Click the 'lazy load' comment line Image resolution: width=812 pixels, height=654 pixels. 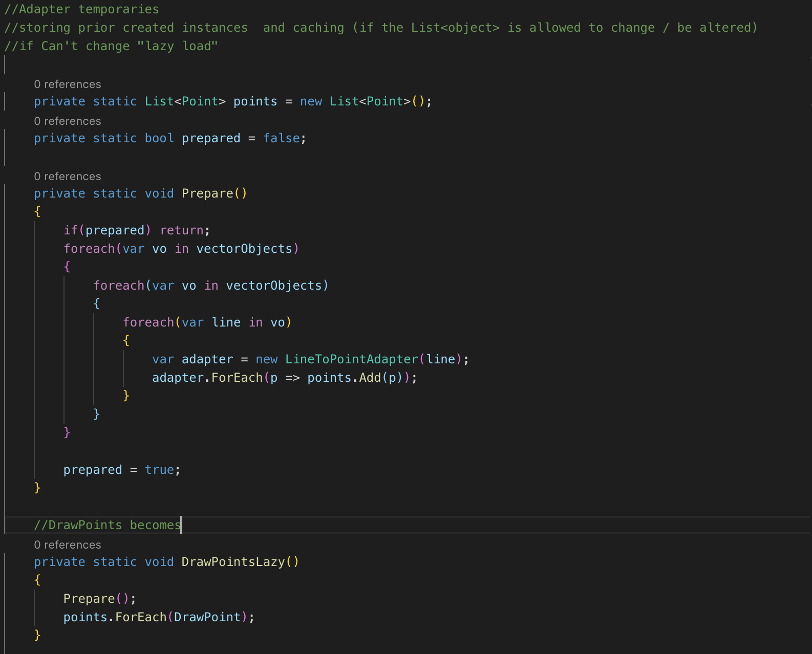(x=111, y=46)
